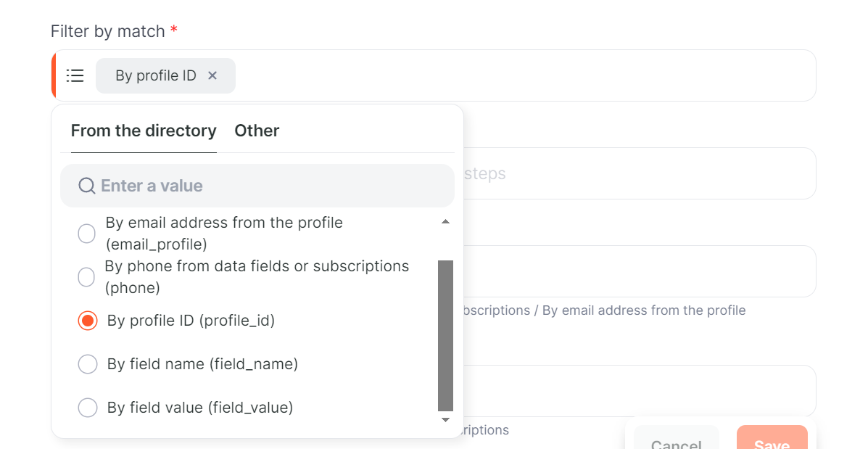Select By profile ID radio option
The image size is (868, 449).
[x=88, y=321]
